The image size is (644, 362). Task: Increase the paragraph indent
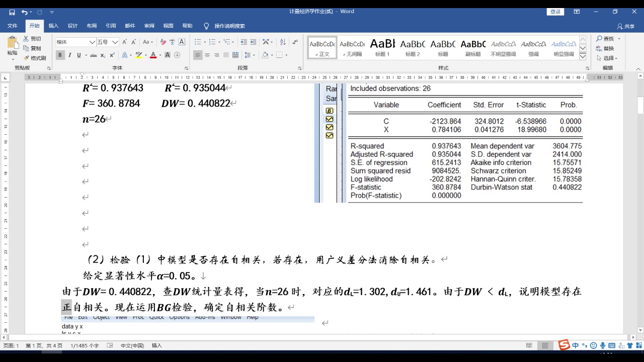point(254,42)
